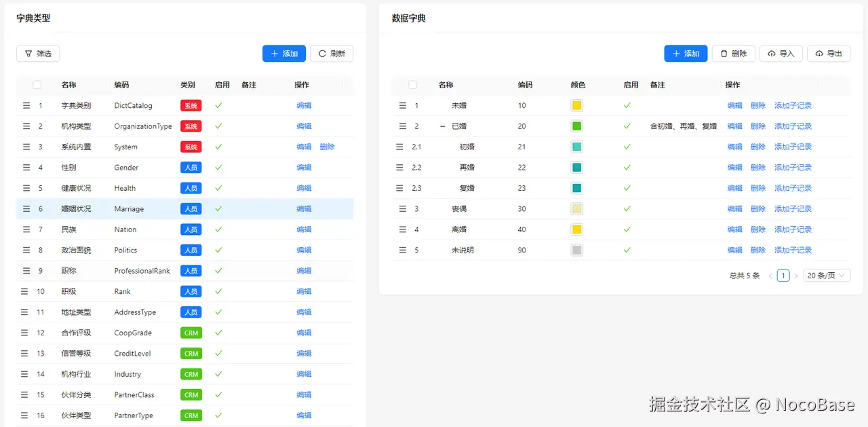Viewport: 868px width, 427px height.
Task: Click the CRM tag in Industry row
Action: pos(191,374)
